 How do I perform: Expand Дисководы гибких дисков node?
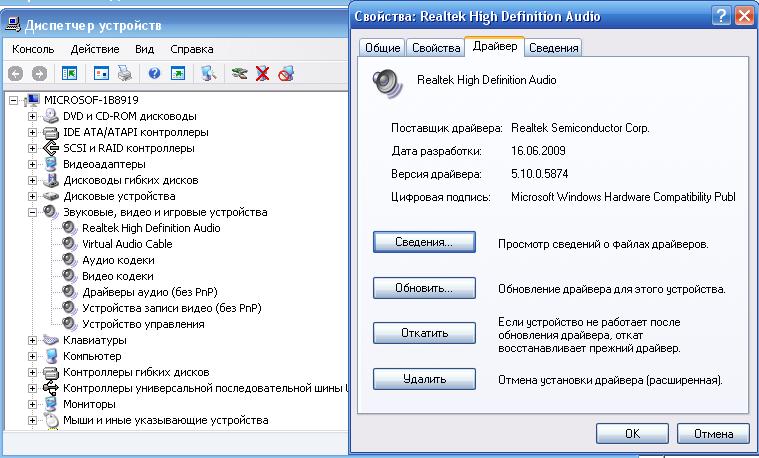coord(32,180)
